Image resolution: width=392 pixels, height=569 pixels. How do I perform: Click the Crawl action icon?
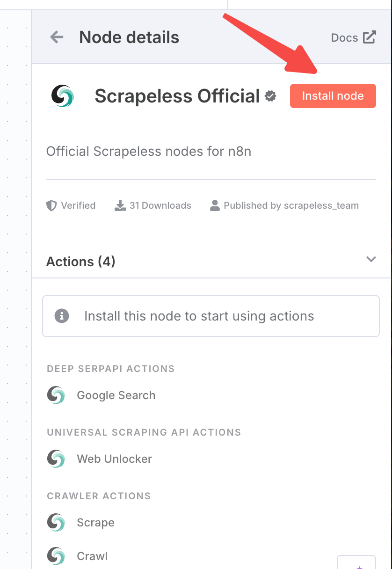coord(56,556)
